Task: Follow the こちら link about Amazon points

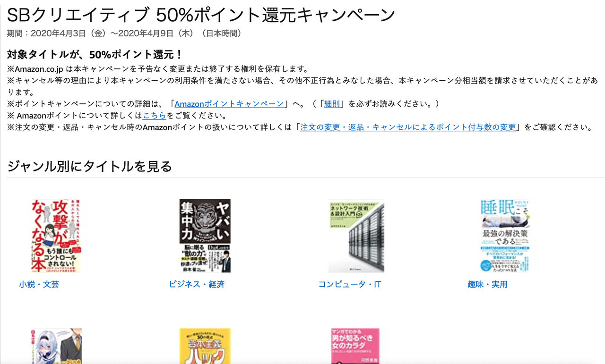Action: [x=154, y=116]
